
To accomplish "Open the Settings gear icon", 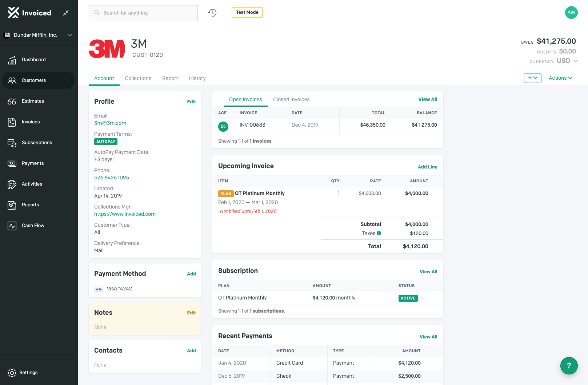I will pyautogui.click(x=12, y=373).
